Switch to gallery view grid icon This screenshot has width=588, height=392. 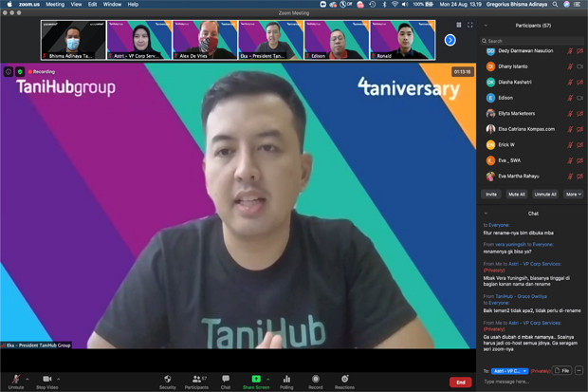pyautogui.click(x=459, y=25)
